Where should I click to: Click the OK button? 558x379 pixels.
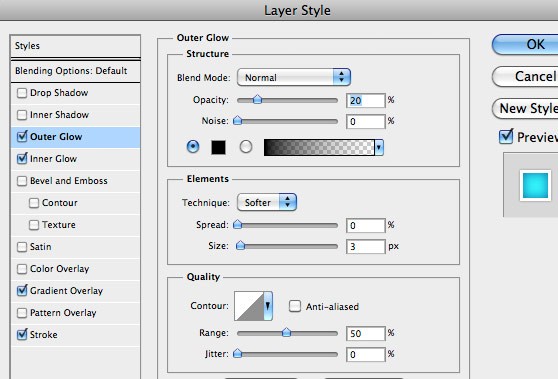tap(525, 44)
